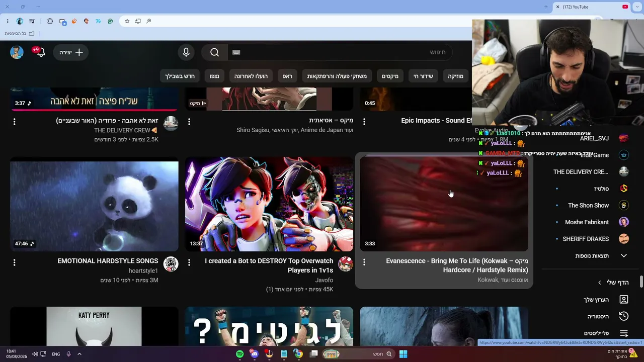Image resolution: width=644 pixels, height=362 pixels.
Task: Open Javofo channel avatar
Action: point(346,264)
